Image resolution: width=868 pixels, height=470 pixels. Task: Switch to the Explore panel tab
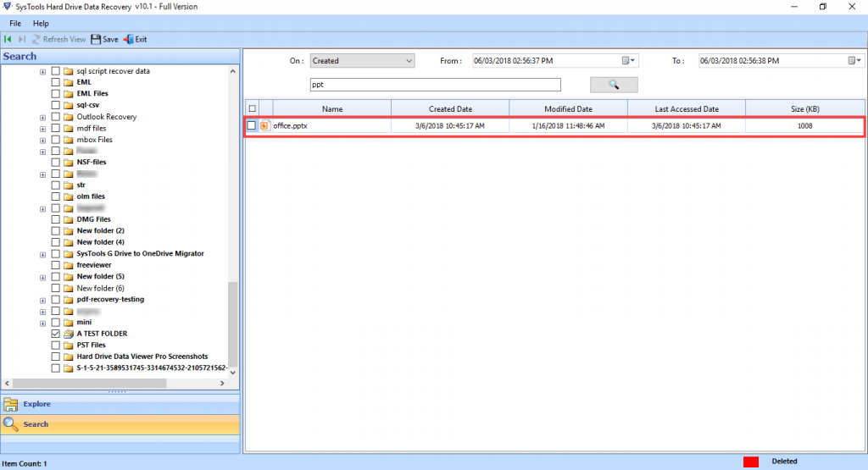point(120,404)
